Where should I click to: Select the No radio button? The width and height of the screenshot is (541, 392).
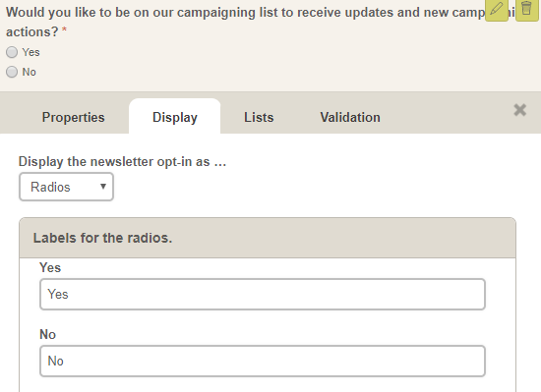pos(12,72)
